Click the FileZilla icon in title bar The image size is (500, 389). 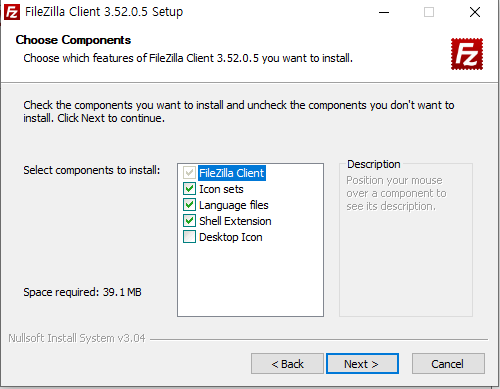pos(12,12)
